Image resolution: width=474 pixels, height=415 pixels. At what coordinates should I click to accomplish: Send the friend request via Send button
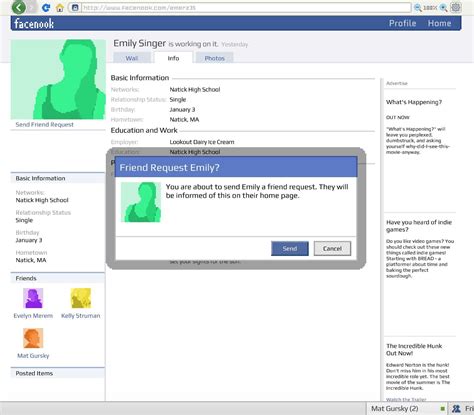290,249
